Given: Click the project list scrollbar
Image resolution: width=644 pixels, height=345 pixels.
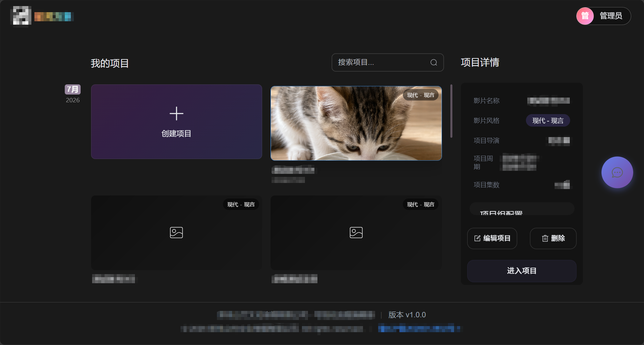Looking at the screenshot, I should click(451, 111).
